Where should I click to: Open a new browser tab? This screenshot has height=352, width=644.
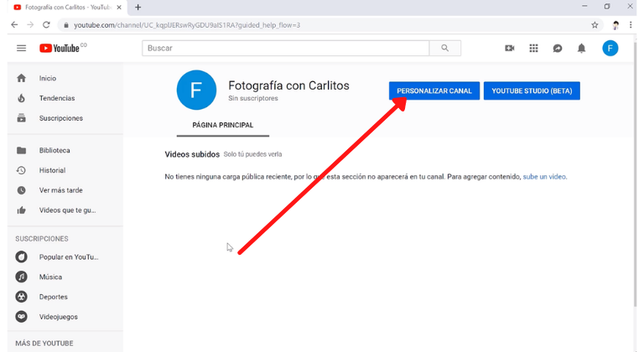click(138, 8)
